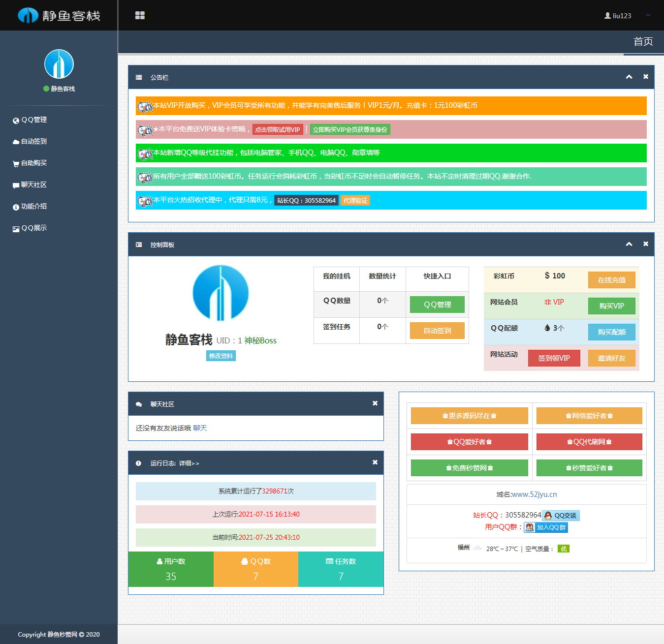664x644 pixels.
Task: Collapse the 公告栏 panel with chevron
Action: coord(629,77)
